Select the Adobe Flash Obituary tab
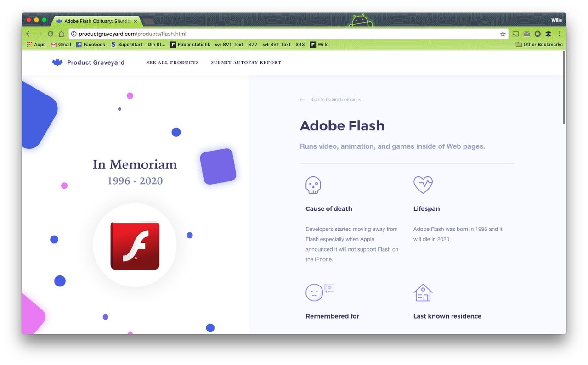588x365 pixels. (97, 21)
